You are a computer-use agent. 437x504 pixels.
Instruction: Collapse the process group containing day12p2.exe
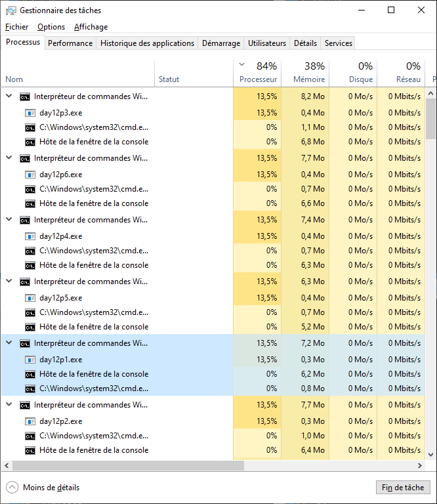[x=9, y=405]
